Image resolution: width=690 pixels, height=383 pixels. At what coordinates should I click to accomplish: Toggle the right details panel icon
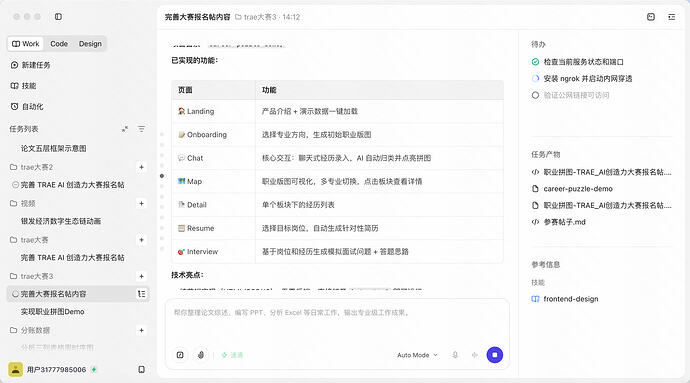point(672,17)
